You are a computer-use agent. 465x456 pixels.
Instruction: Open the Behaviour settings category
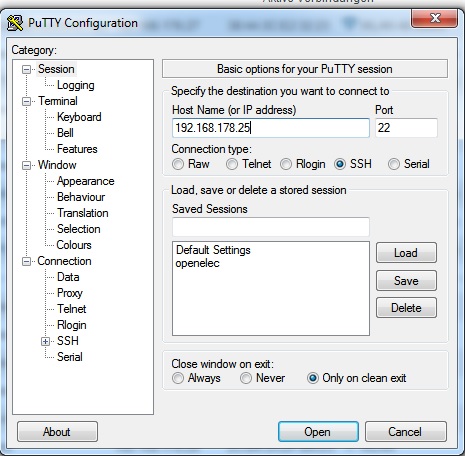coord(81,197)
